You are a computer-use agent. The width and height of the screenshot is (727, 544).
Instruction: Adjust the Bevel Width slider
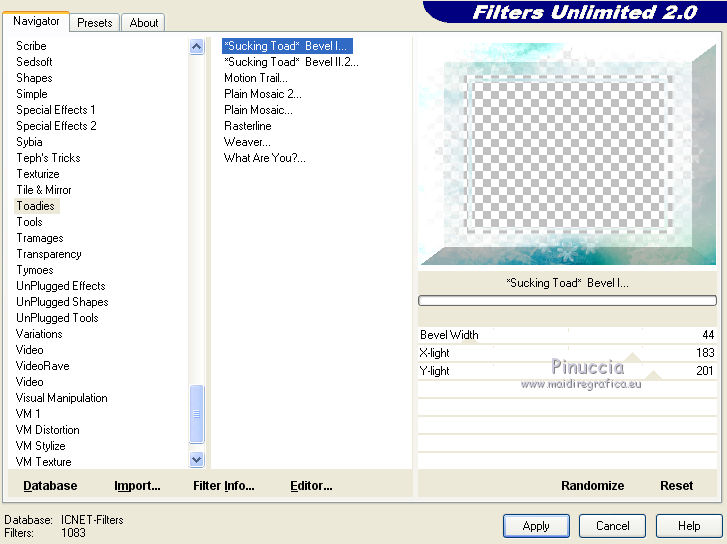click(x=567, y=335)
